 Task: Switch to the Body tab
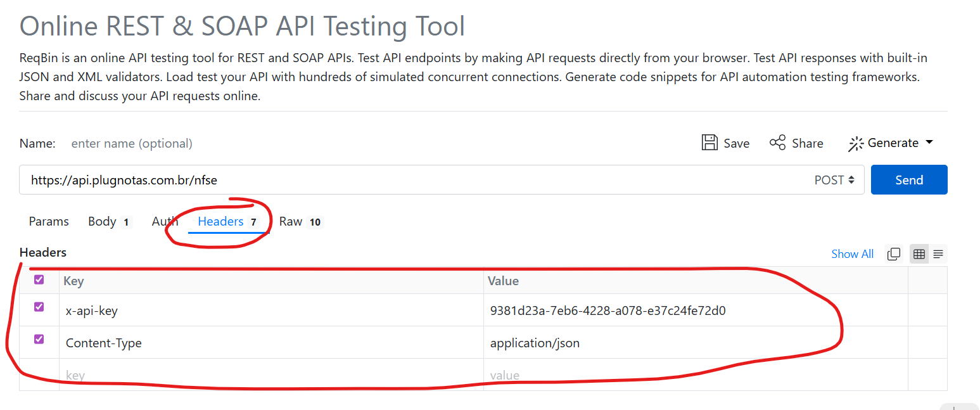102,221
